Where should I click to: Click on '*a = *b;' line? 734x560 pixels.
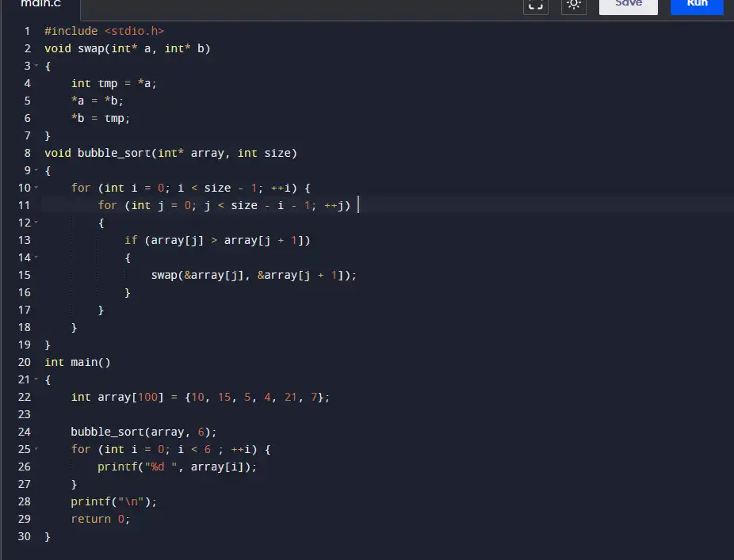coord(97,101)
